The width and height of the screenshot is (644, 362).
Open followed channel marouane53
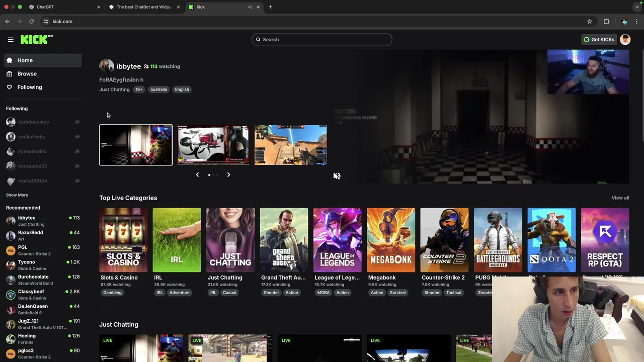[x=42, y=166]
